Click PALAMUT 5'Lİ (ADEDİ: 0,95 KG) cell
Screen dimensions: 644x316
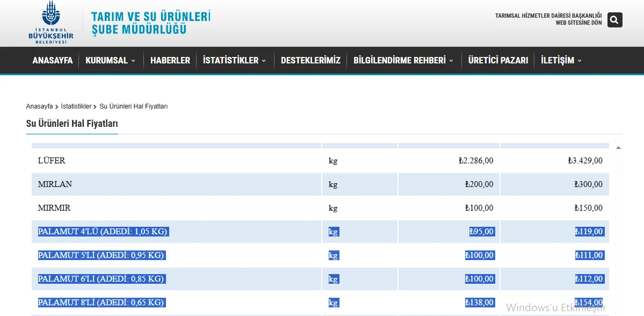(102, 255)
